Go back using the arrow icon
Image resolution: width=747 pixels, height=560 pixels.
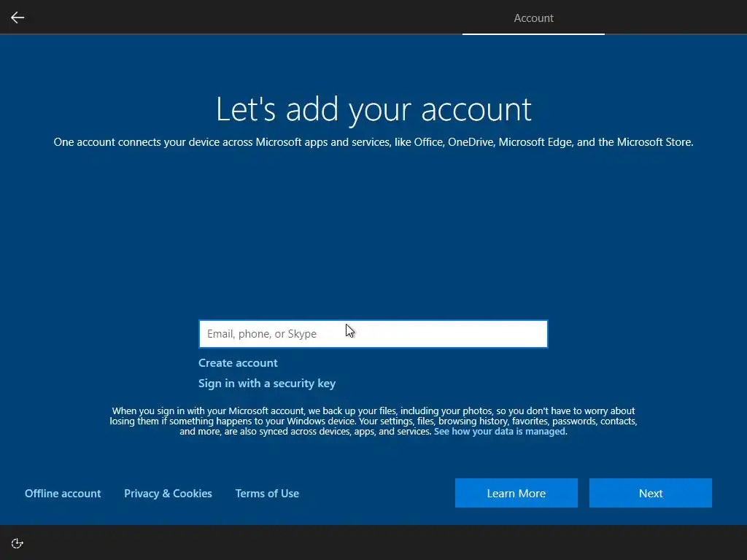pyautogui.click(x=18, y=17)
